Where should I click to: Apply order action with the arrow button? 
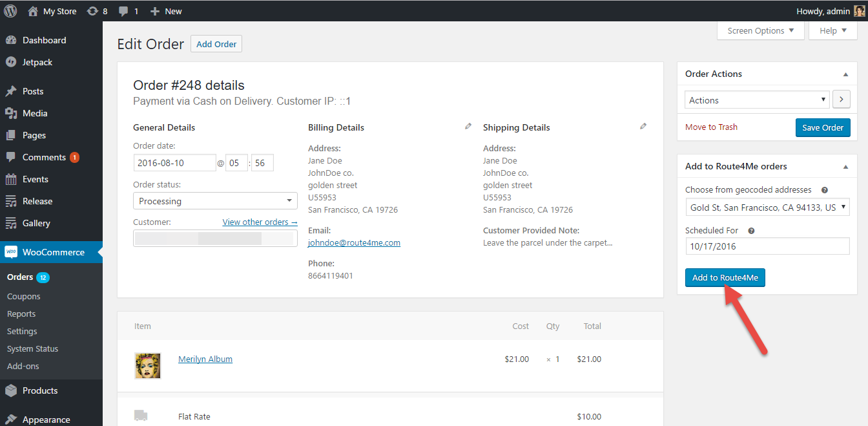pos(842,100)
